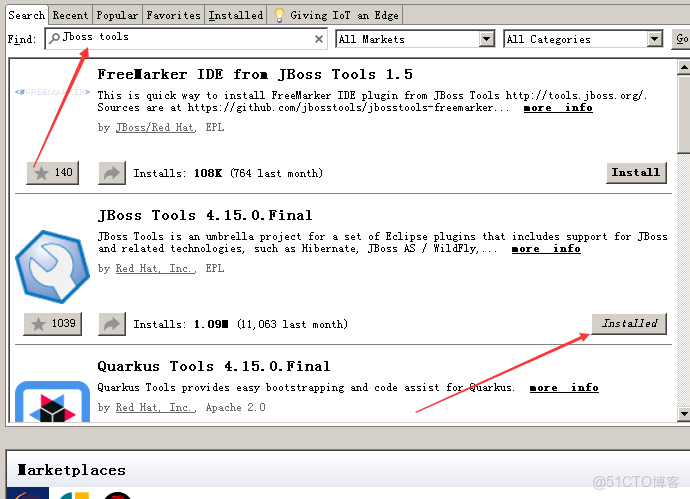Switch to the Search tab
This screenshot has height=499, width=690.
(26, 15)
